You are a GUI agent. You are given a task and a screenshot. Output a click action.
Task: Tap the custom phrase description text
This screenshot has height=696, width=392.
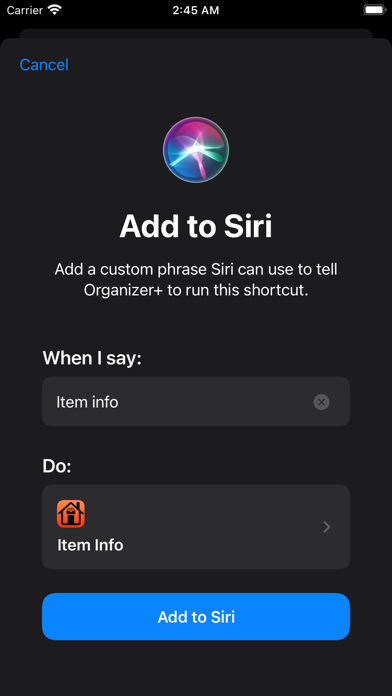[196, 280]
